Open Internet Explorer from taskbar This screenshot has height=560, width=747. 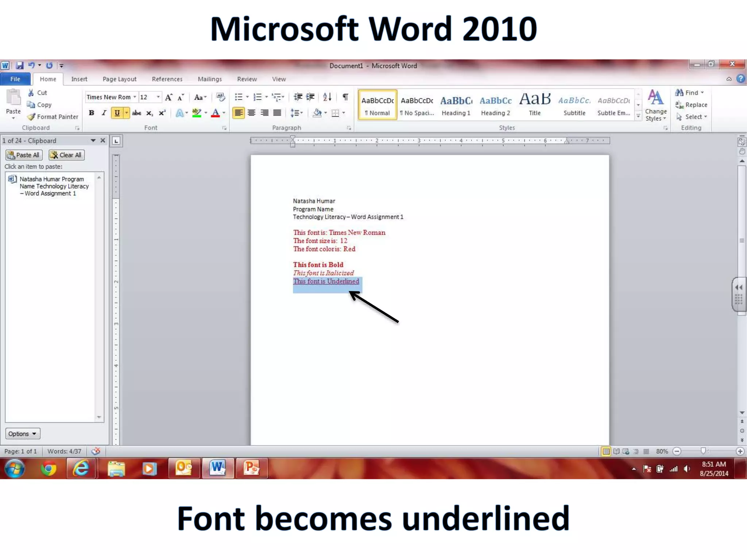coord(81,468)
